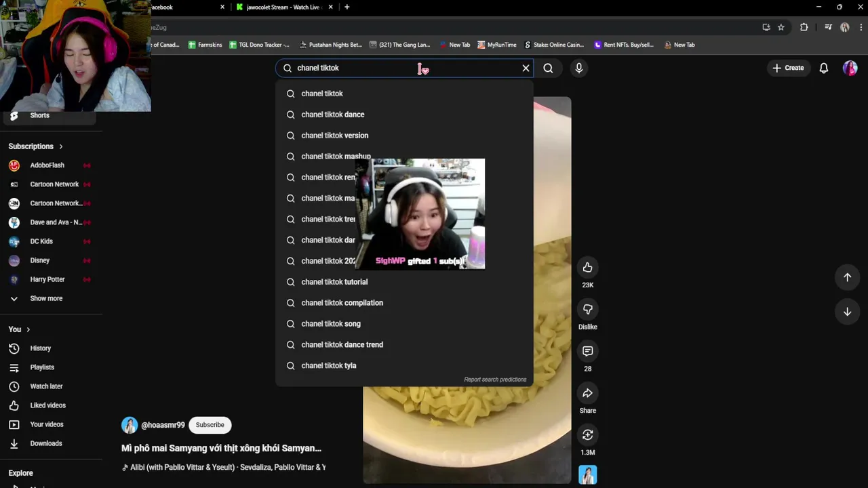Like the short with thumbs up
Viewport: 868px width, 488px height.
pos(587,267)
